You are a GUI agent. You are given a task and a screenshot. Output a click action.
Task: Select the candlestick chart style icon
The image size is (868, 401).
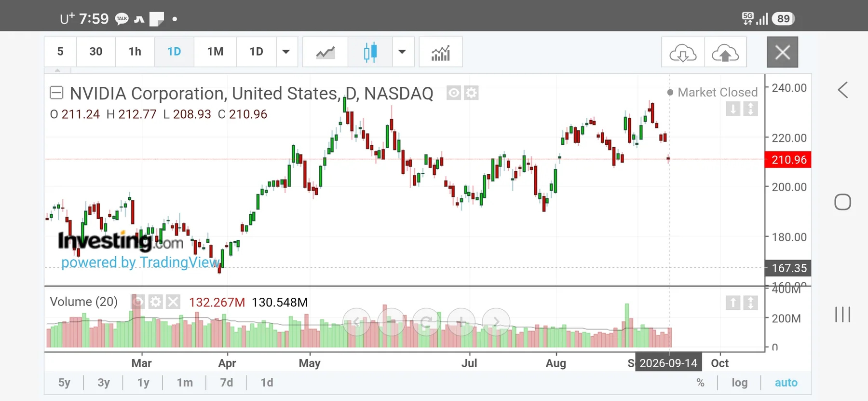tap(370, 52)
